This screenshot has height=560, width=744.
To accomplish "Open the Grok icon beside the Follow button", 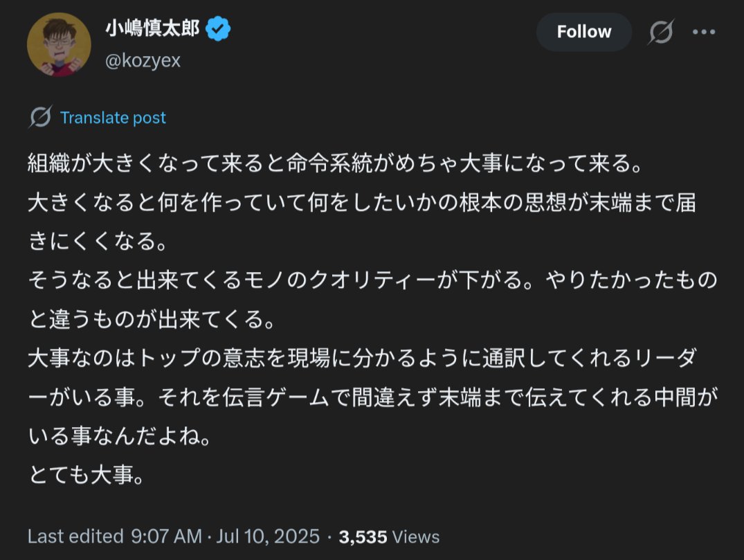I will [661, 32].
